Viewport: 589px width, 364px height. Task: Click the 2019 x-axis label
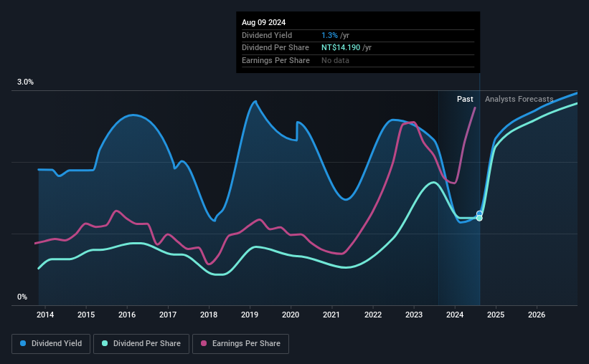click(250, 315)
